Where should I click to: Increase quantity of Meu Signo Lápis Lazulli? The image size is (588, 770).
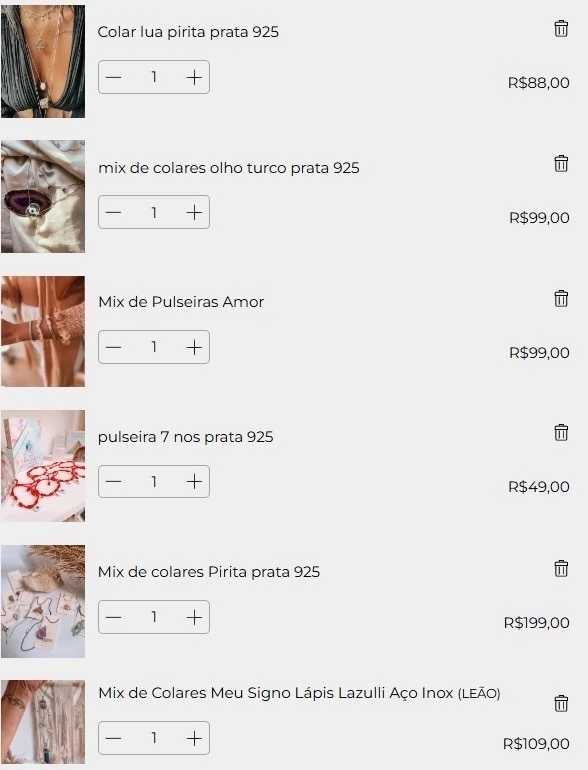click(194, 738)
